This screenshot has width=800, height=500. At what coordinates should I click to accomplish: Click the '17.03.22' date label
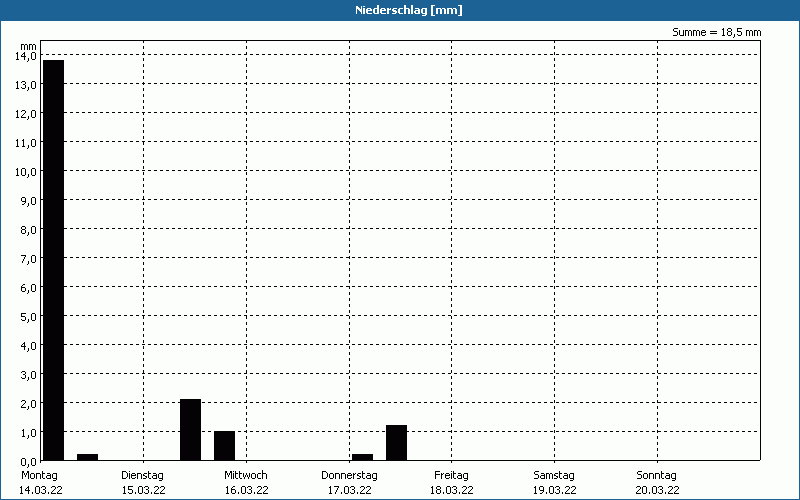pyautogui.click(x=349, y=490)
